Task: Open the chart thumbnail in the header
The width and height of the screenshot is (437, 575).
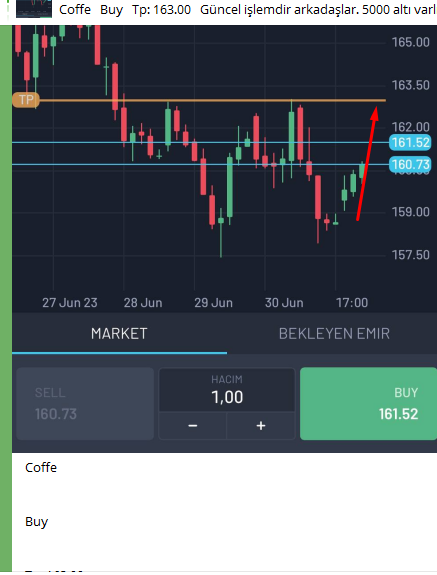Action: [34, 8]
